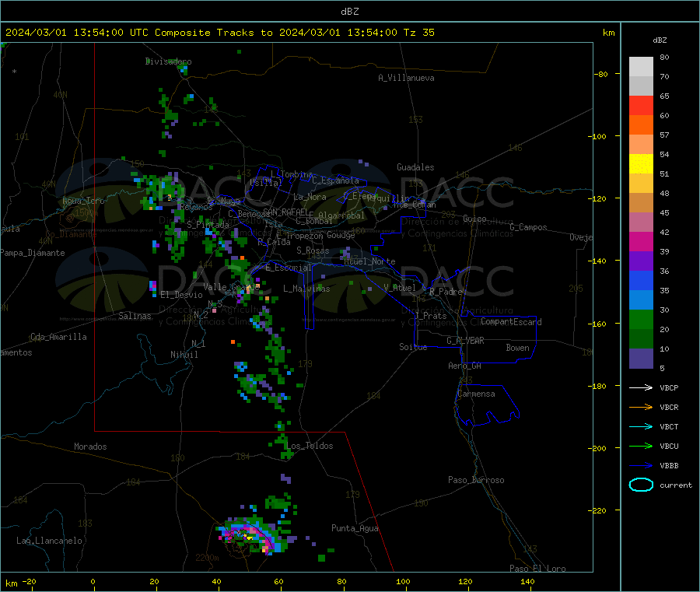
Task: Click the cyan VBCT arrow legend icon
Action: coord(641,427)
